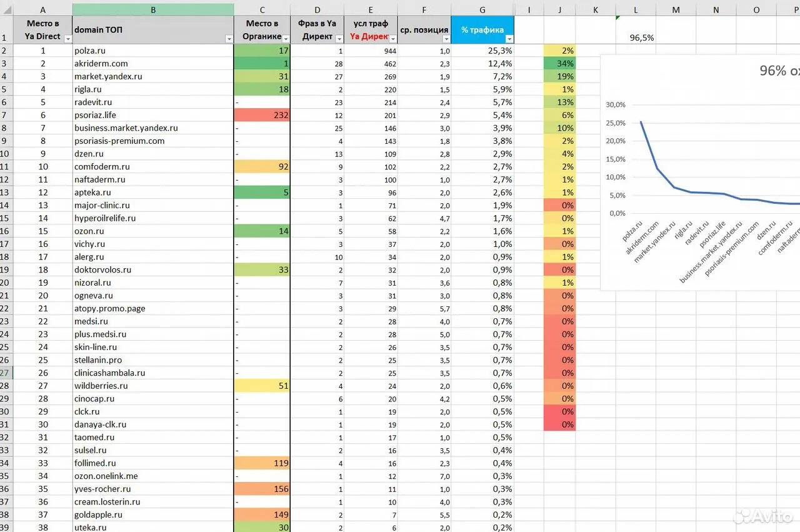Click '13%' cell in column J
Image resolution: width=800 pixels, height=532 pixels.
[x=560, y=102]
